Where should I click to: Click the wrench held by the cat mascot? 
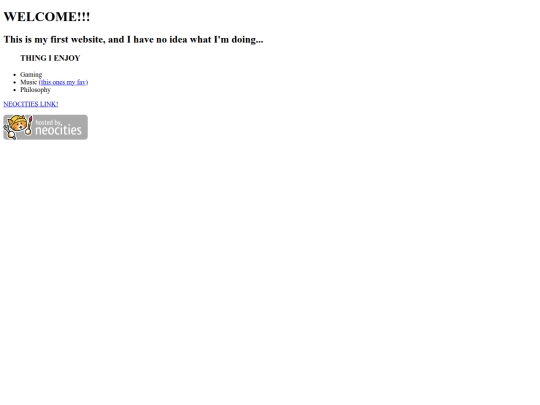(x=9, y=133)
